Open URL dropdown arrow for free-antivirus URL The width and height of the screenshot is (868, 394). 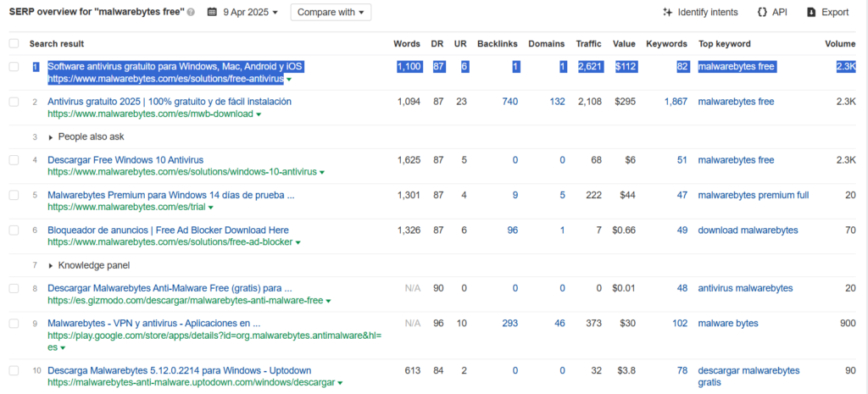click(289, 80)
